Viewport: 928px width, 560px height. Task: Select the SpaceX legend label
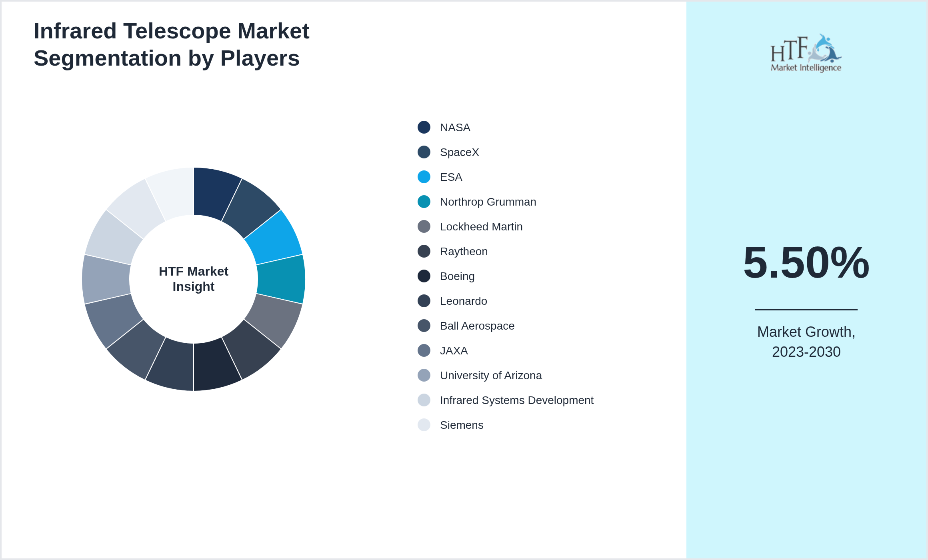tap(460, 152)
